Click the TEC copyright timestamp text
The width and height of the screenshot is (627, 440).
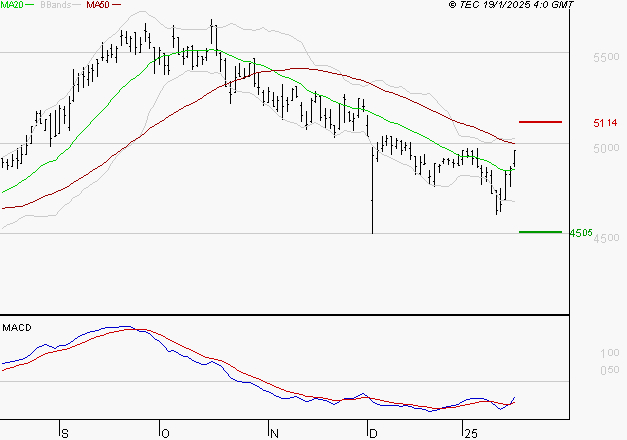511,5
